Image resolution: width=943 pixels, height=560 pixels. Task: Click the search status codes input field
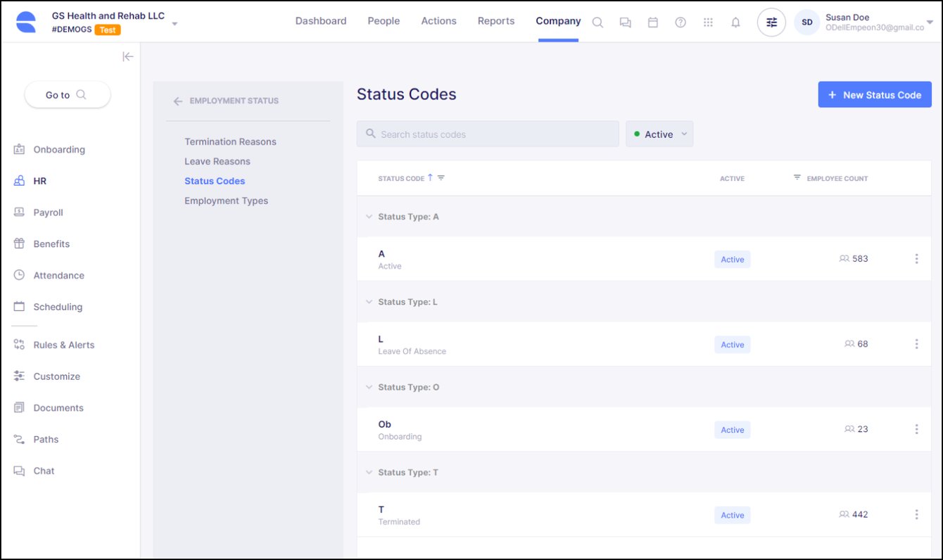487,134
